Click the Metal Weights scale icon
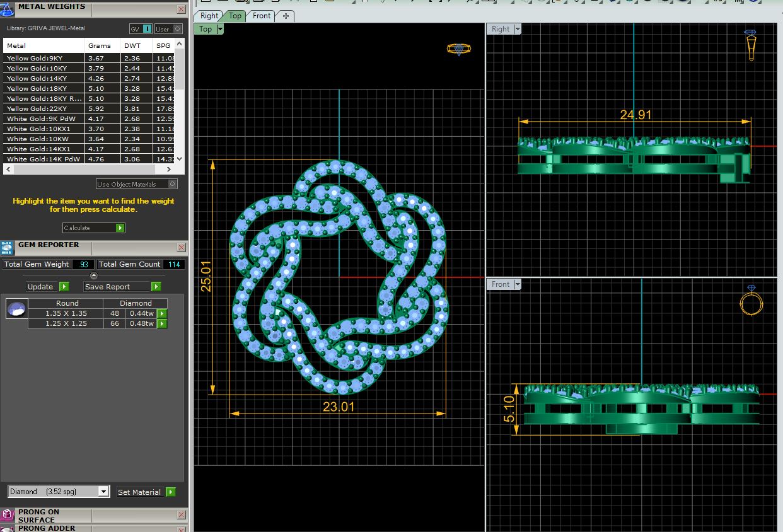The height and width of the screenshot is (532, 783). tap(8, 9)
